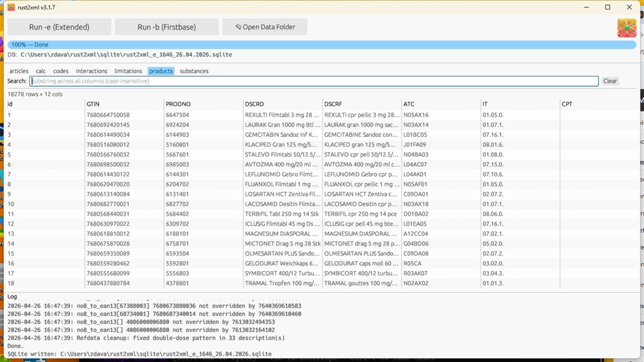The width and height of the screenshot is (644, 362).
Task: Select the KLACIPED Gran 125 mg DSCRD cell
Action: click(281, 144)
